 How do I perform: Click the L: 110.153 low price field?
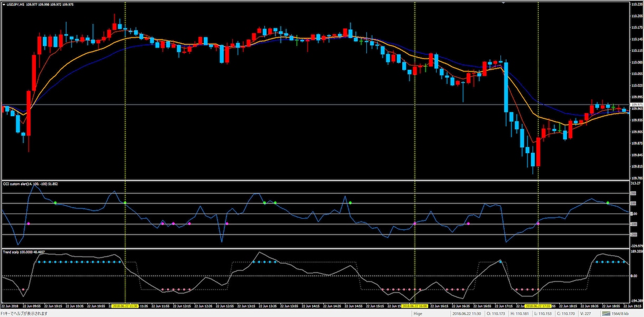(x=542, y=313)
